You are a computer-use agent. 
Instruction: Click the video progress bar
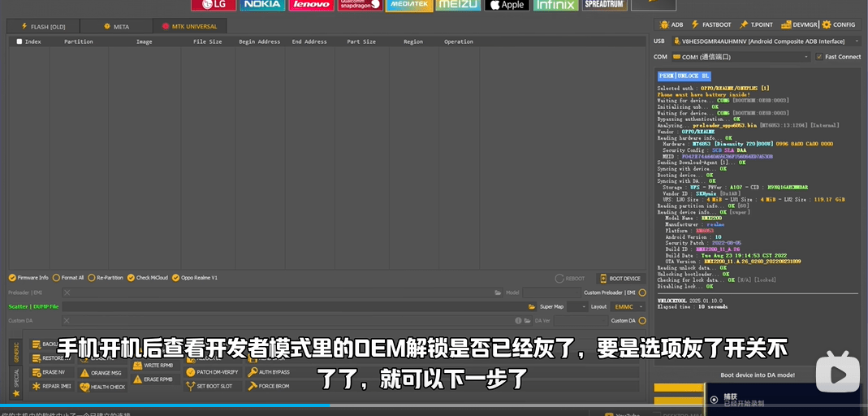pos(434,405)
